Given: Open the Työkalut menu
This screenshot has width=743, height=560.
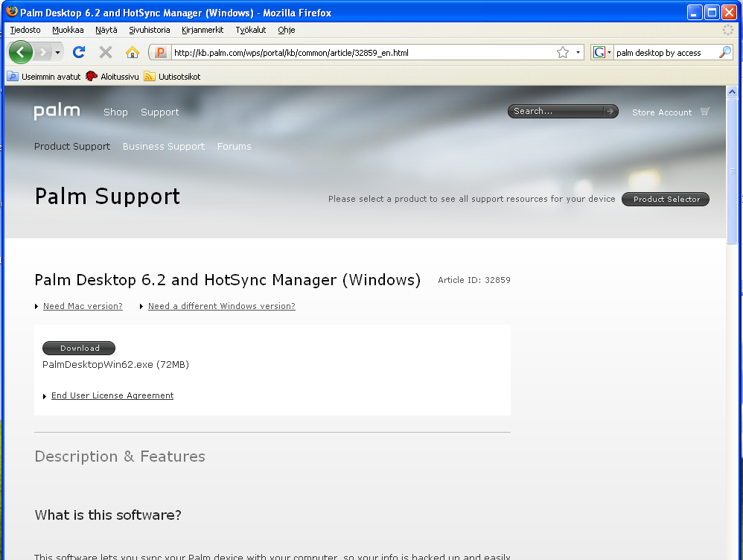Looking at the screenshot, I should click(251, 30).
